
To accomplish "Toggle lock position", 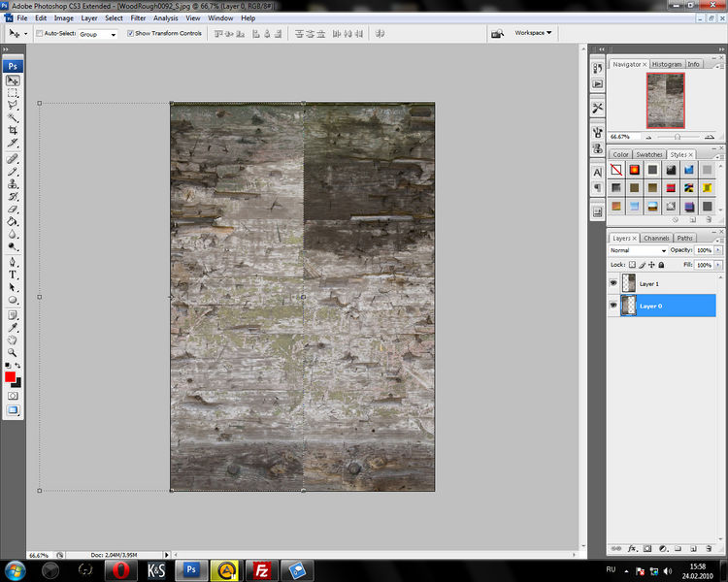I will 651,265.
